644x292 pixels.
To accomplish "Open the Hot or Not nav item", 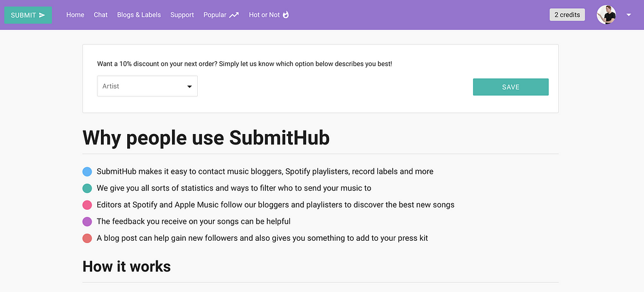I will (269, 15).
